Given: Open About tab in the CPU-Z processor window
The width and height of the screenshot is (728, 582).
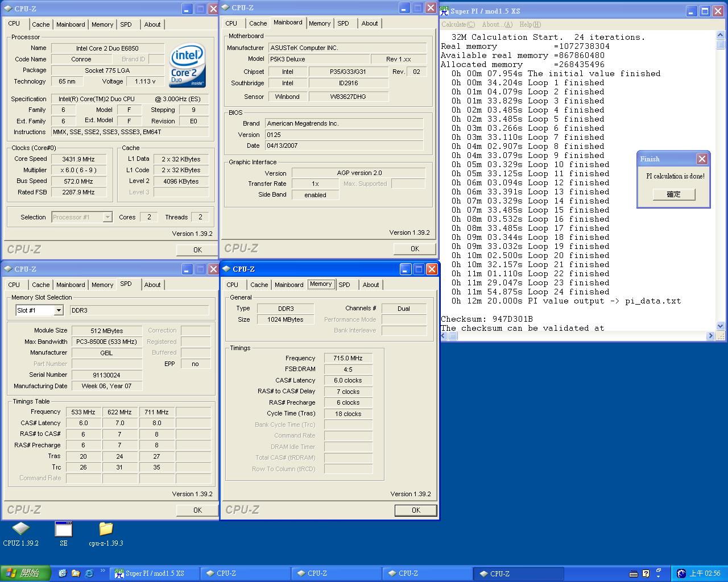Looking at the screenshot, I should tap(152, 24).
